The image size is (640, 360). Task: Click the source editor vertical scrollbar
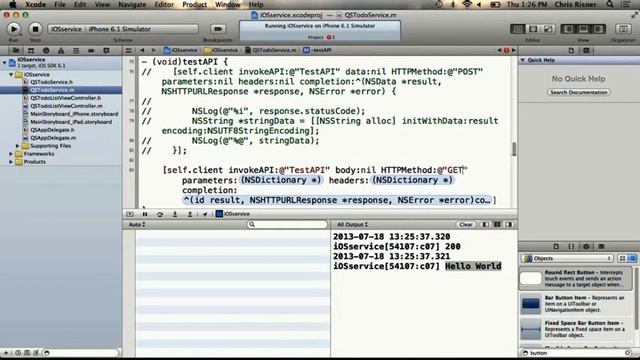tap(514, 149)
